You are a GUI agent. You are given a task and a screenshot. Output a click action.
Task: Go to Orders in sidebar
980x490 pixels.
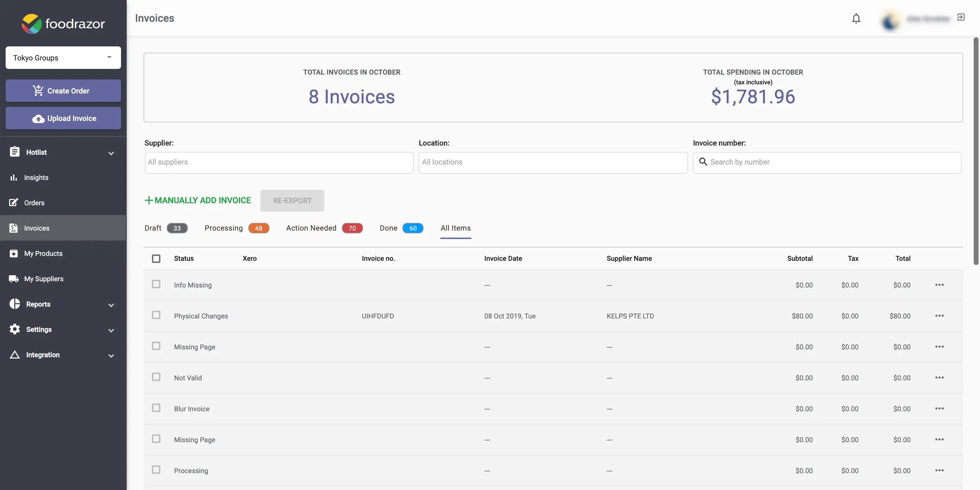tap(63, 202)
